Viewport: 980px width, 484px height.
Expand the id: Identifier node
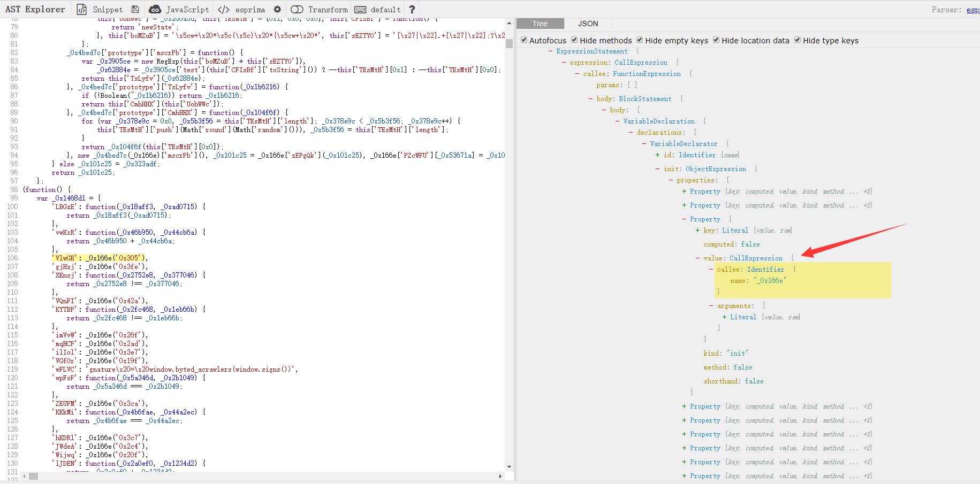(658, 155)
